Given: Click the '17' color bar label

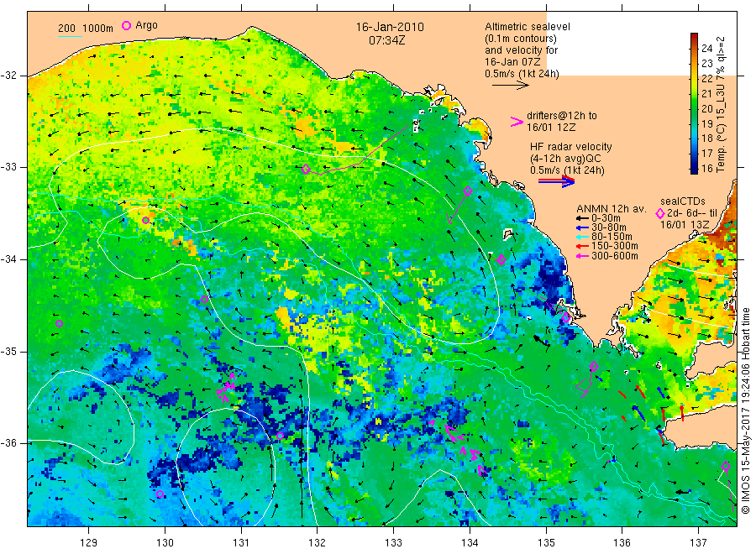Looking at the screenshot, I should tap(706, 154).
